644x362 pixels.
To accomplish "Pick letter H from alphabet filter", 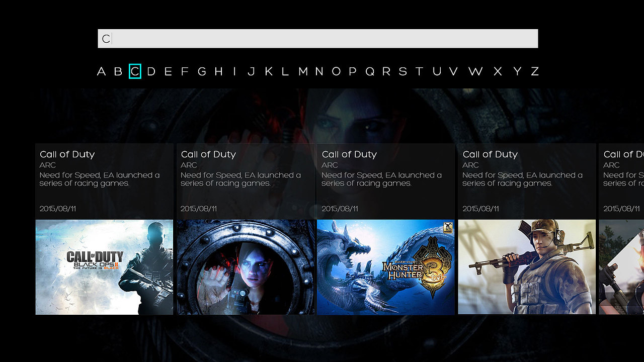I will (218, 71).
